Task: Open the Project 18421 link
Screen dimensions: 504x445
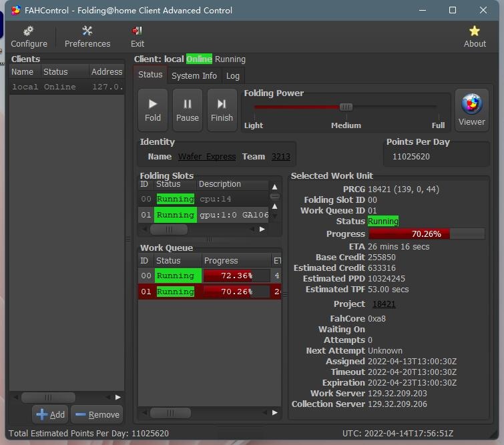Action: pos(384,304)
